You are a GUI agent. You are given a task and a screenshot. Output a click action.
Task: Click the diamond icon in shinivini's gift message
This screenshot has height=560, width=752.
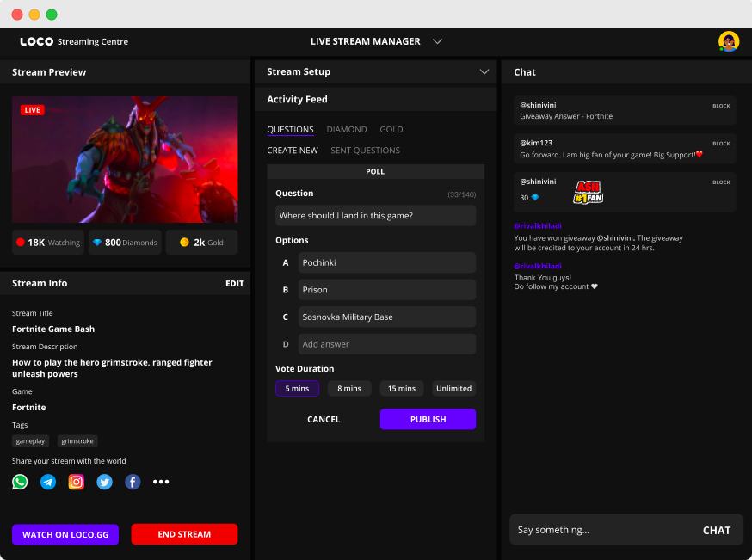[x=535, y=198]
